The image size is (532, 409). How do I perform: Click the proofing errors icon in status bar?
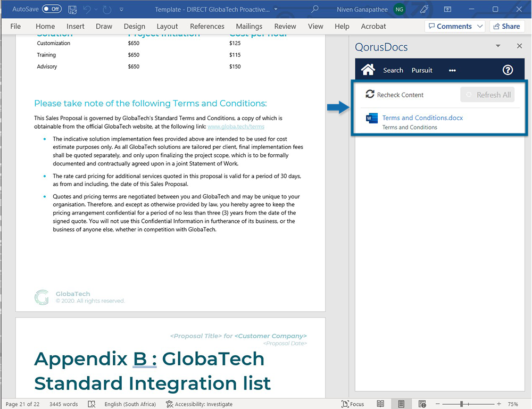click(92, 404)
